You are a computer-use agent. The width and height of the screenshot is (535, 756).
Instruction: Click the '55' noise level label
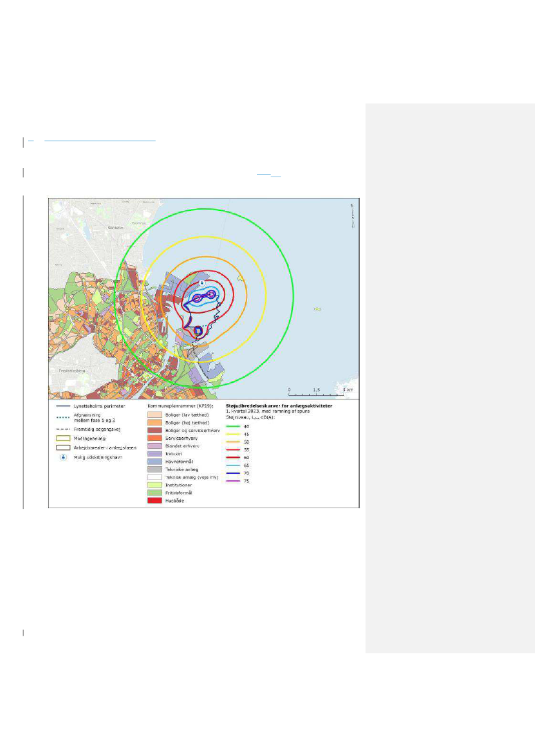point(246,450)
